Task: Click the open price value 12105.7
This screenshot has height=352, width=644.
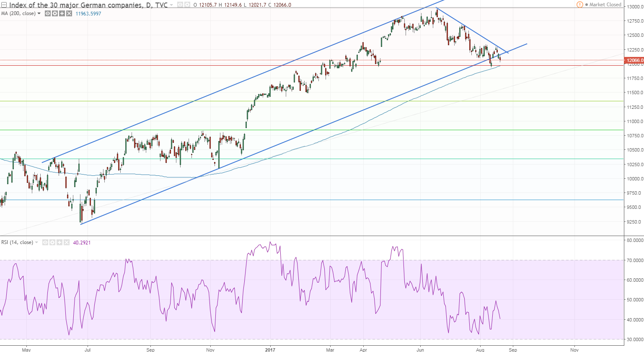Action: tap(208, 5)
